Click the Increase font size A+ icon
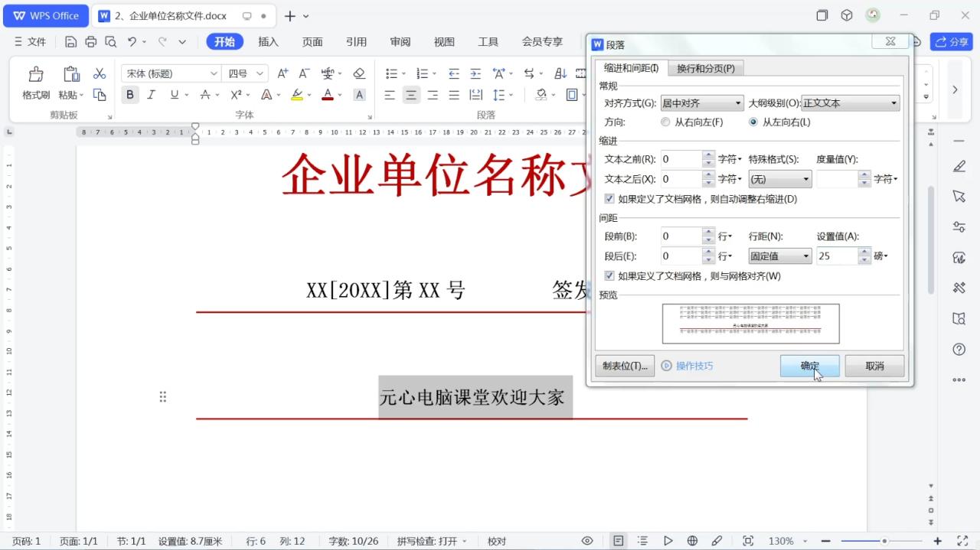 click(283, 73)
